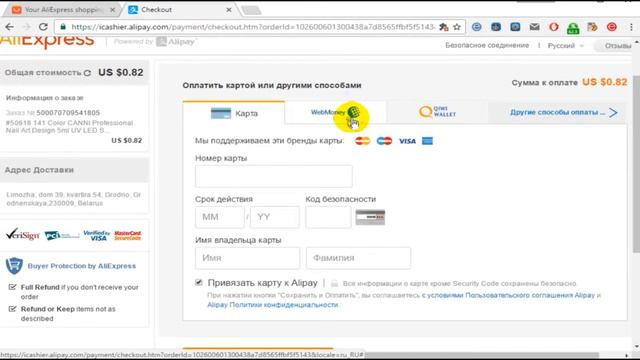Click the MasterCard SecureCode badge

[x=128, y=236]
